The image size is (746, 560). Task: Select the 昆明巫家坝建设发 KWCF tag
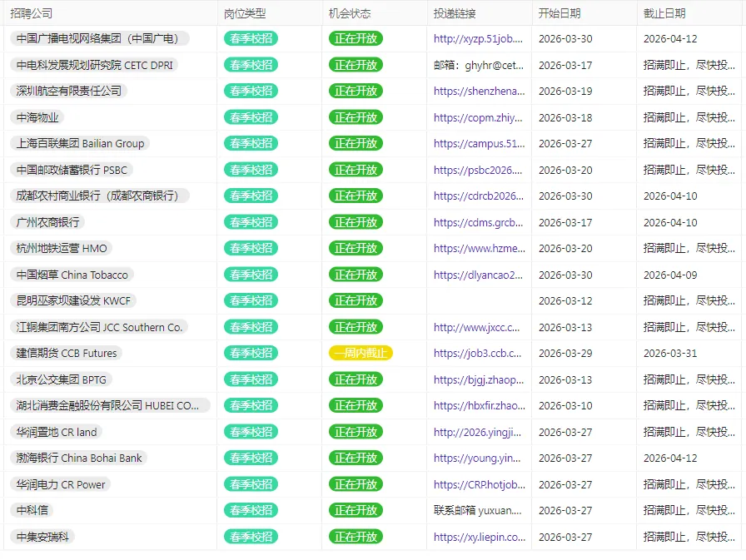(x=73, y=300)
